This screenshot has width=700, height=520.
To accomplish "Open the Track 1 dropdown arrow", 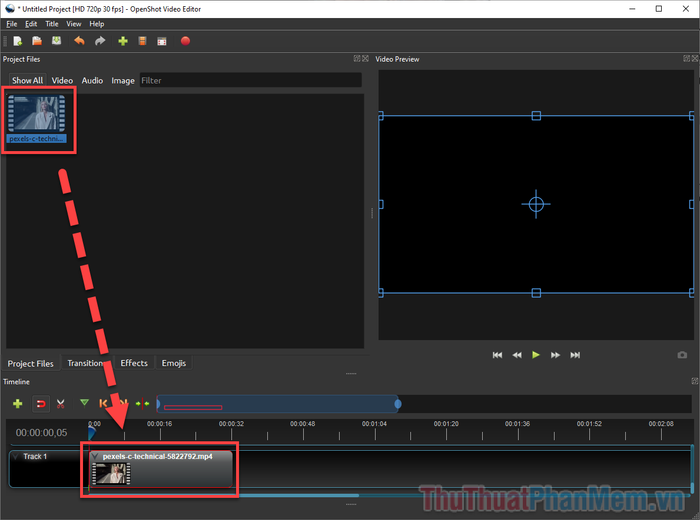I will click(x=16, y=457).
